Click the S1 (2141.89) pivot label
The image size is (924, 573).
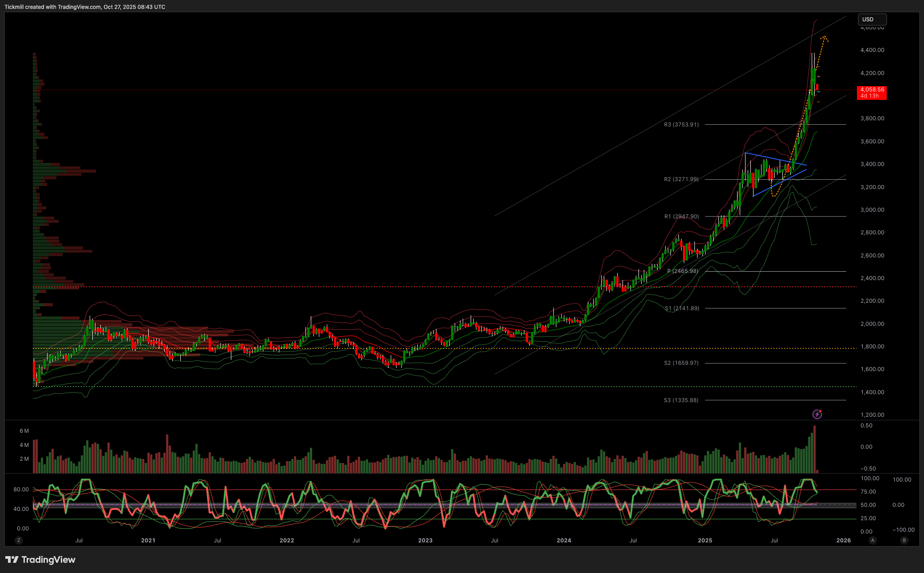pos(682,308)
